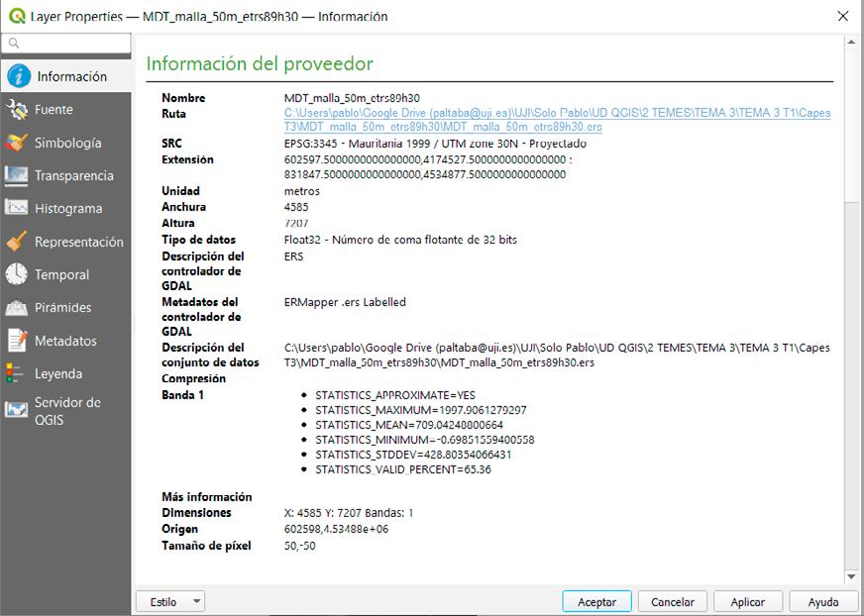
Task: Open the Temporal tab label
Action: point(61,275)
